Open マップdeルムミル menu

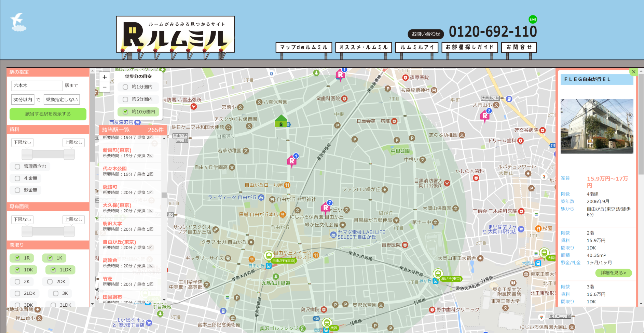304,47
